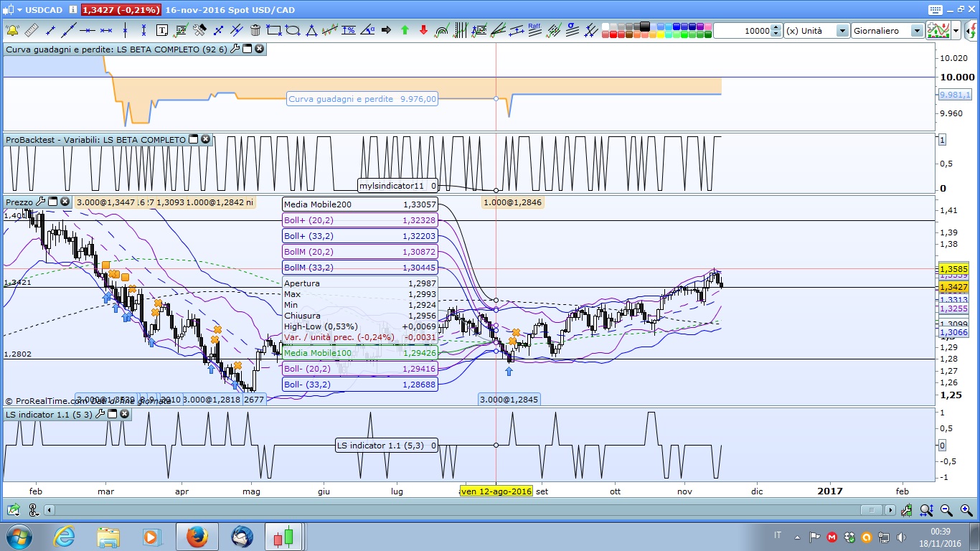Select the text annotation tool
The height and width of the screenshot is (551, 980).
pos(162,30)
